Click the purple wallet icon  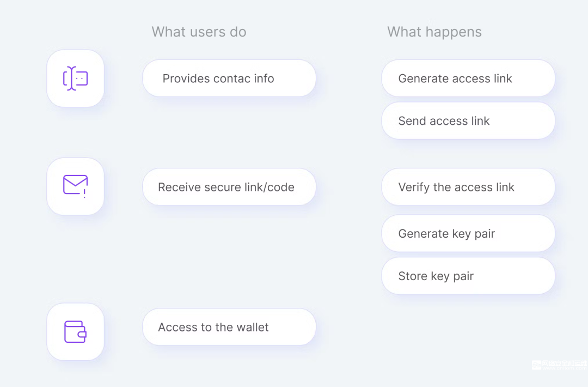pyautogui.click(x=75, y=331)
